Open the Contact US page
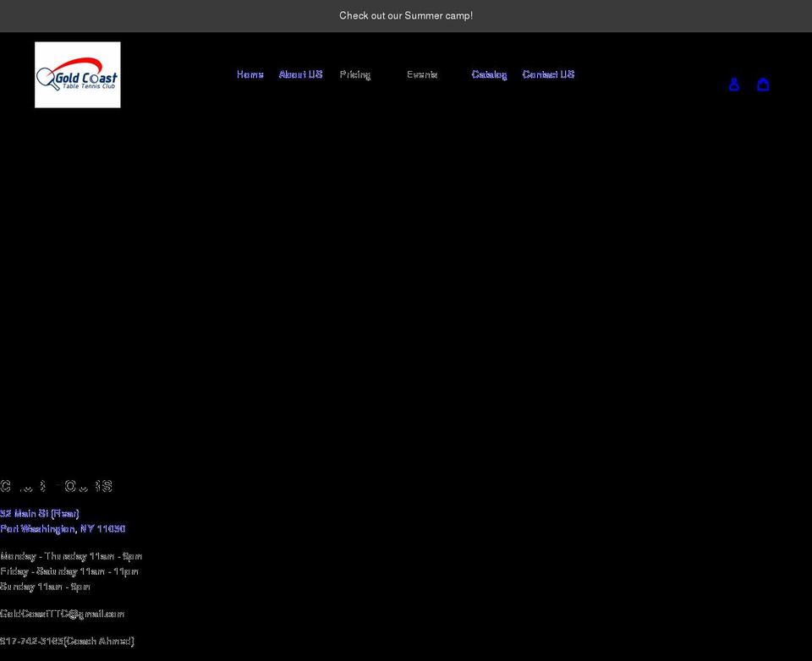This screenshot has width=812, height=661. click(x=548, y=74)
